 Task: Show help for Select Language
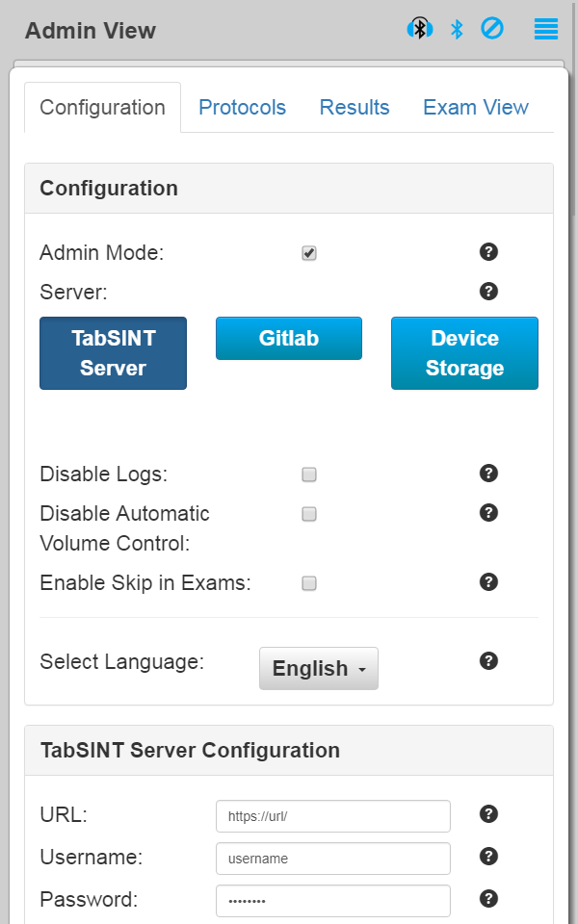tap(488, 660)
